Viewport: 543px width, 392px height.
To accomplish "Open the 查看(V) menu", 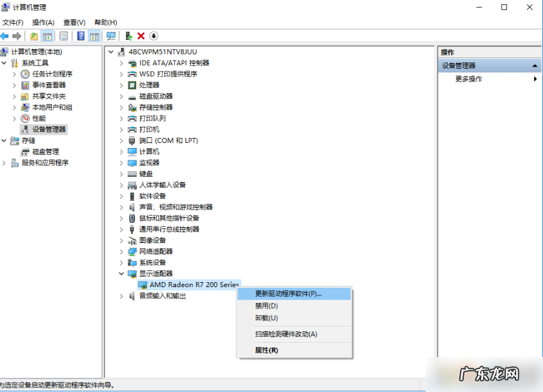I will [x=74, y=21].
